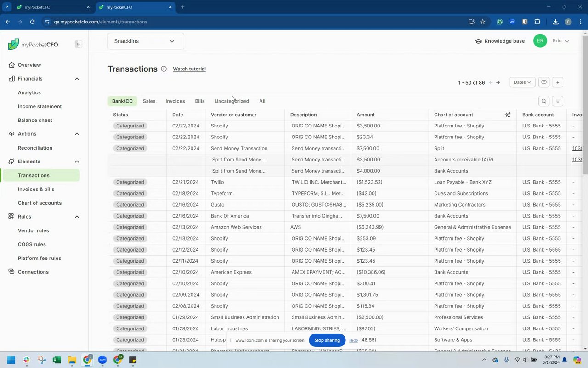Image resolution: width=588 pixels, height=368 pixels.
Task: Open Zoom app from the taskbar
Action: coord(102,360)
